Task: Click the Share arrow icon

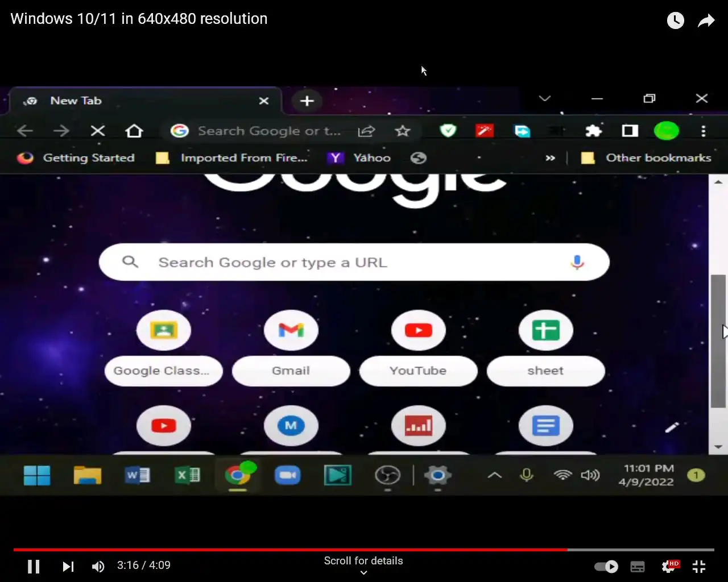Action: tap(706, 21)
